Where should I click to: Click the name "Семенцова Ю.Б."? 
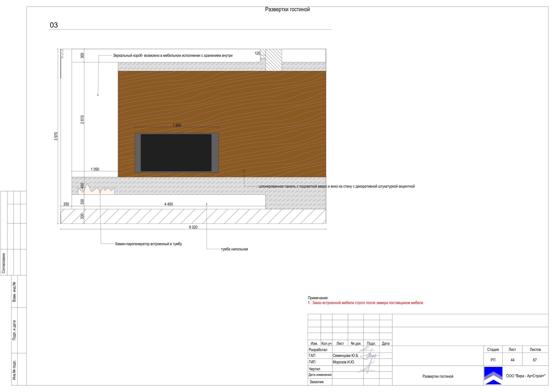coord(346,356)
